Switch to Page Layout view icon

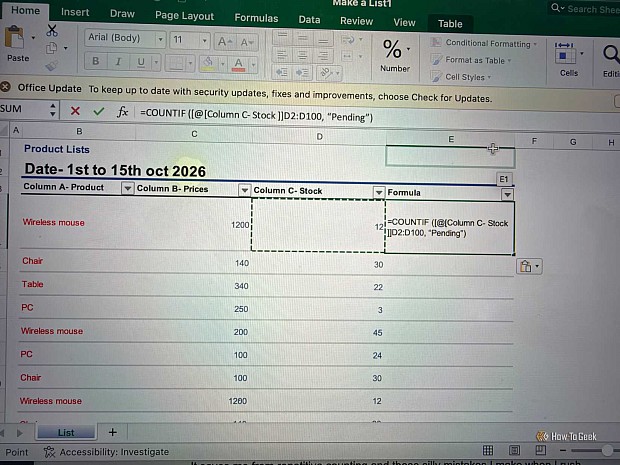(x=514, y=450)
